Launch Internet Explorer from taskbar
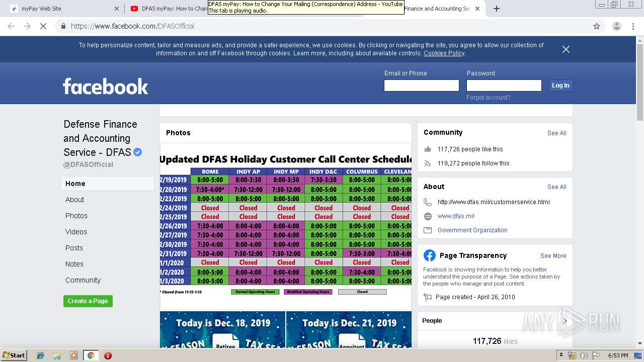The width and height of the screenshot is (644, 362). [40, 355]
